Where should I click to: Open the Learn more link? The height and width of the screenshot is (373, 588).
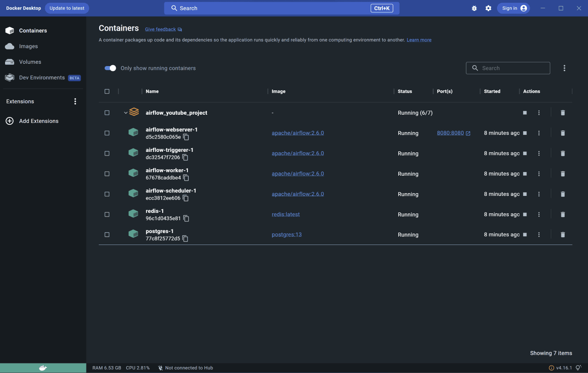pos(419,40)
